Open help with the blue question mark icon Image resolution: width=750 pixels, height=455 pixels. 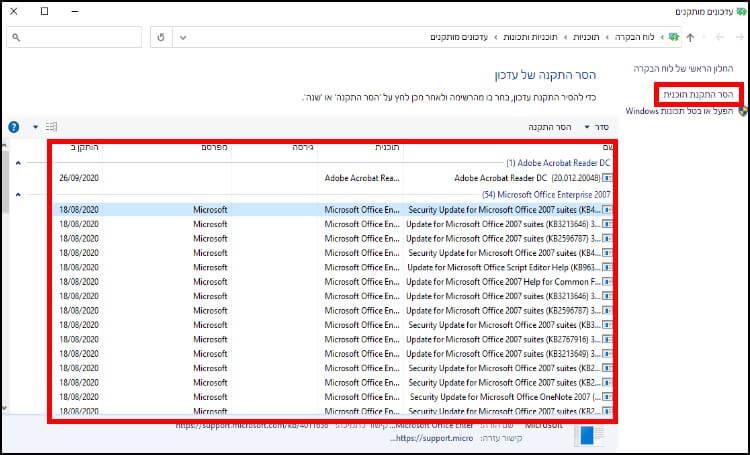pos(14,127)
